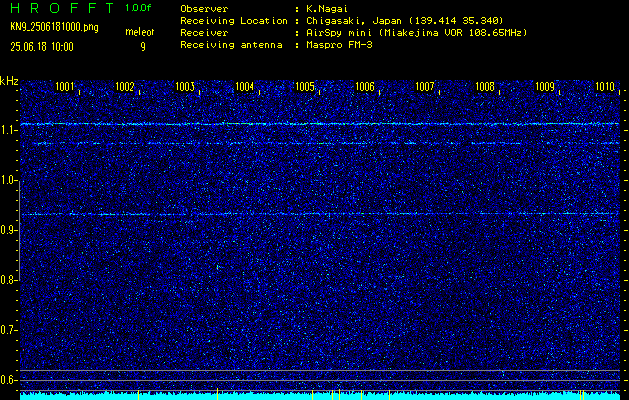
Task: Click the 'Receiving antenna' label
Action: click(x=231, y=45)
